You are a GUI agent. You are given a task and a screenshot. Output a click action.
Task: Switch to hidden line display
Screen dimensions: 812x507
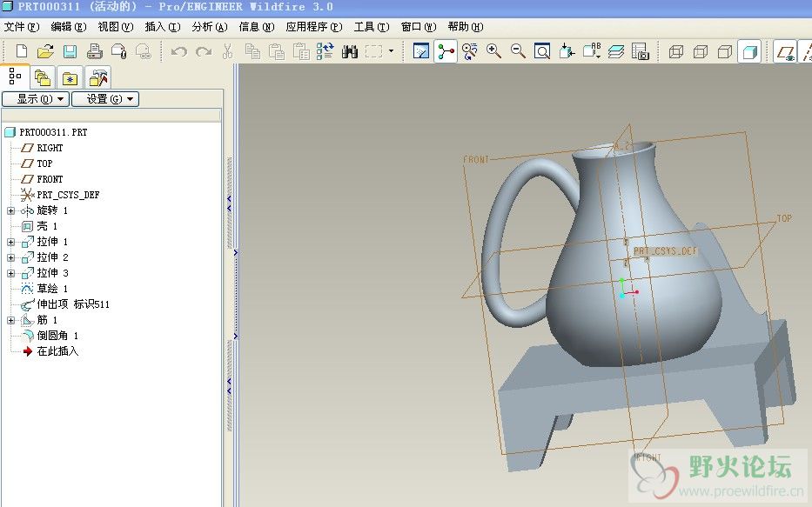click(x=701, y=51)
